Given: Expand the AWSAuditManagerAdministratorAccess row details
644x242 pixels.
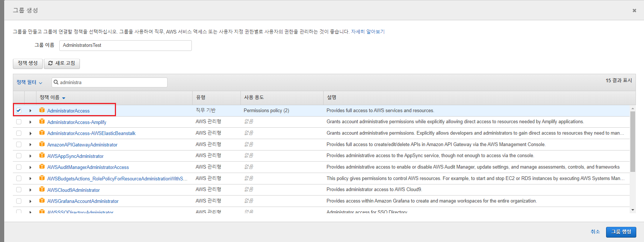Looking at the screenshot, I should point(30,167).
